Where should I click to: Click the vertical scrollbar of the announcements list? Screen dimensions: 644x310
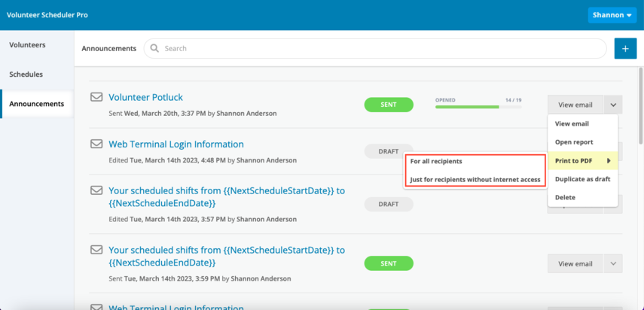641,106
